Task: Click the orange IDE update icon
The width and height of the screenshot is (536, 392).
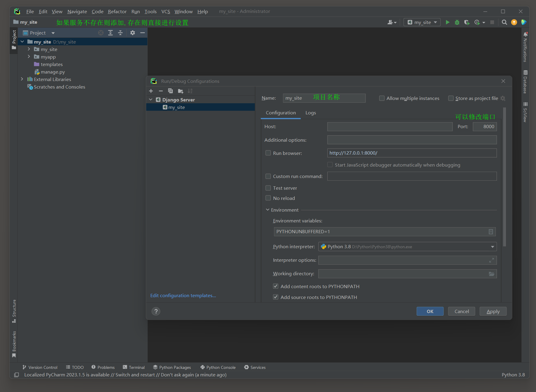Action: click(x=514, y=22)
